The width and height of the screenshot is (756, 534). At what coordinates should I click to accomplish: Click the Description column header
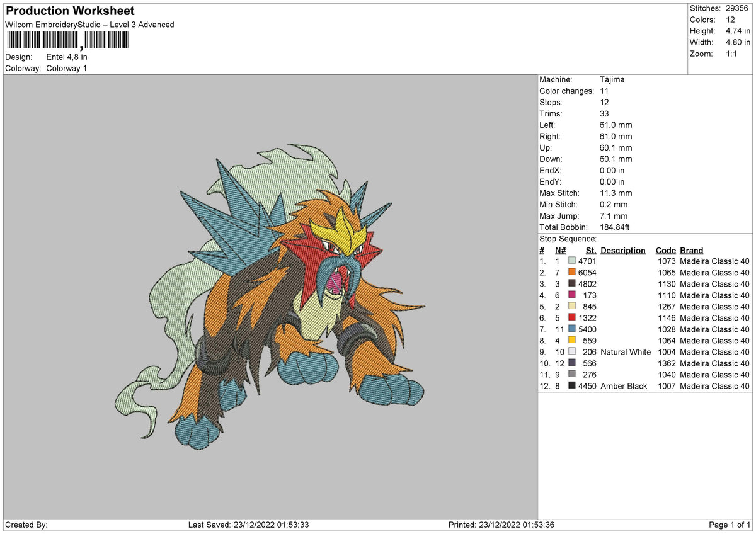tap(623, 250)
